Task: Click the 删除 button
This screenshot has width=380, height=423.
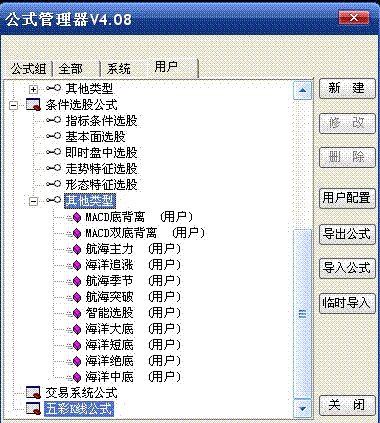Action: coord(347,157)
